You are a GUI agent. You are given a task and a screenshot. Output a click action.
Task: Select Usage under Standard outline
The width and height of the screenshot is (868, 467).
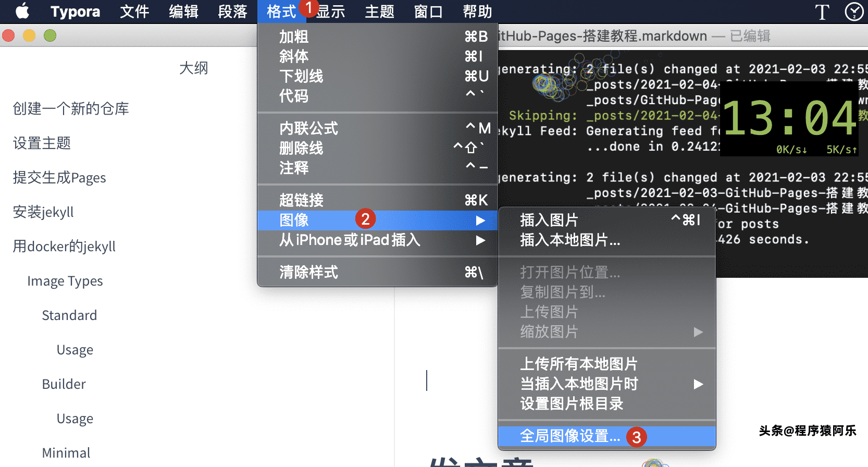tap(75, 350)
